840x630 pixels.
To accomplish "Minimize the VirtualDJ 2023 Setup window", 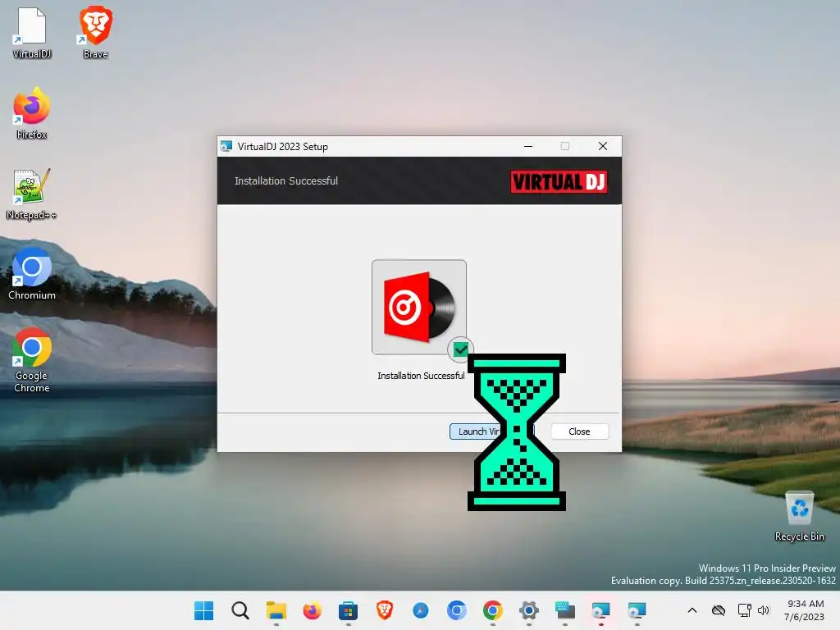I will coord(528,146).
